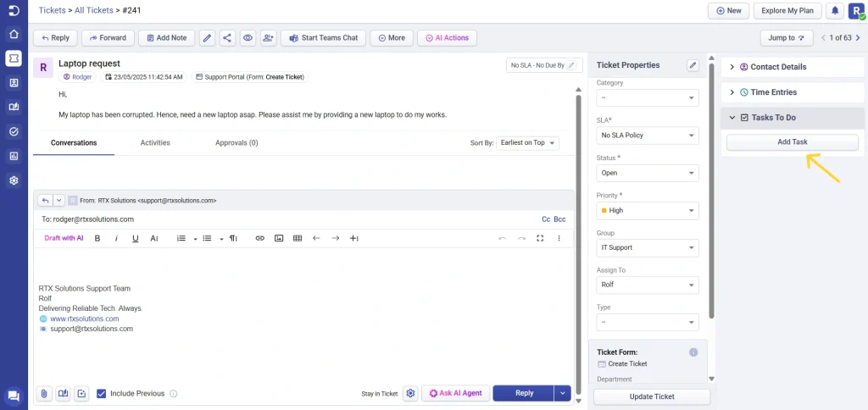Click the Update Ticket button
Image resolution: width=868 pixels, height=410 pixels.
[x=651, y=396]
